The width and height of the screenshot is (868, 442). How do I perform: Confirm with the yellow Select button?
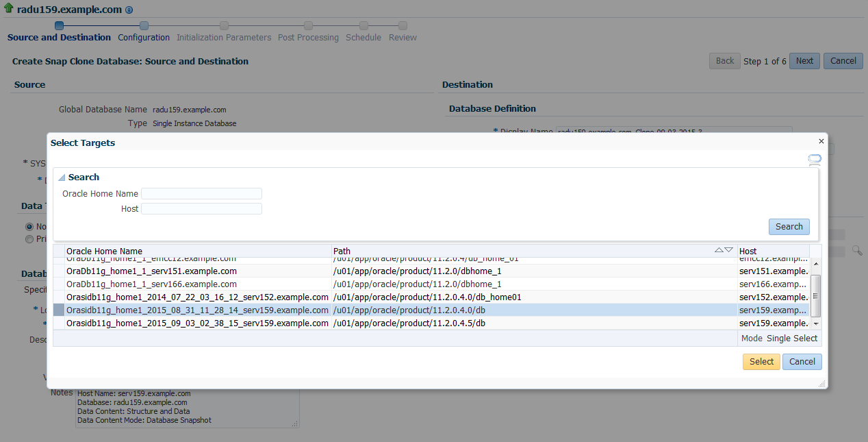761,362
